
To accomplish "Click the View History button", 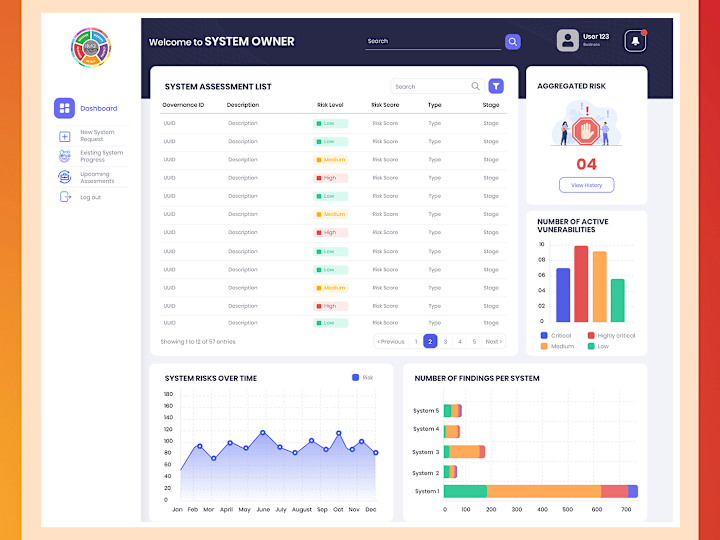I will coord(586,185).
